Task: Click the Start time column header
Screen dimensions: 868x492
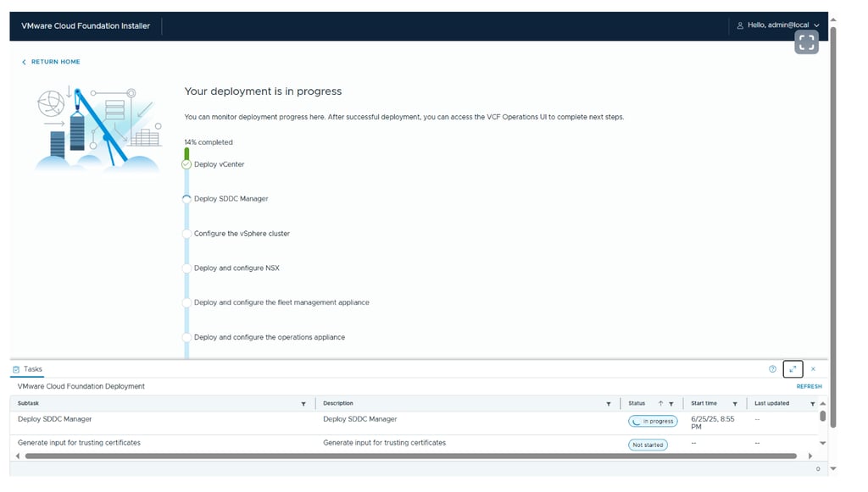Action: [704, 404]
